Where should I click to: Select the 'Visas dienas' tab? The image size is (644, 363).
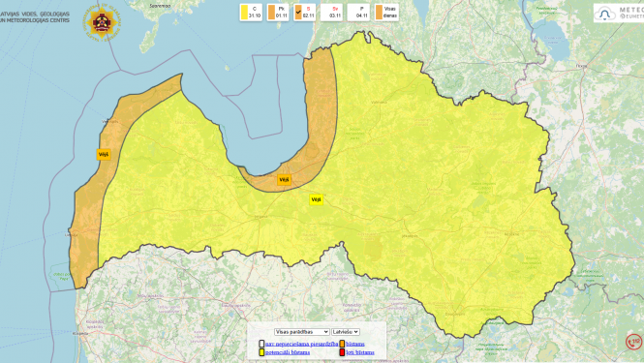click(386, 13)
